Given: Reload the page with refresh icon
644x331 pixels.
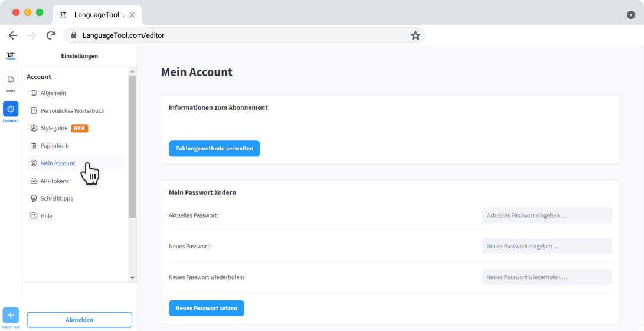Looking at the screenshot, I should tap(51, 35).
